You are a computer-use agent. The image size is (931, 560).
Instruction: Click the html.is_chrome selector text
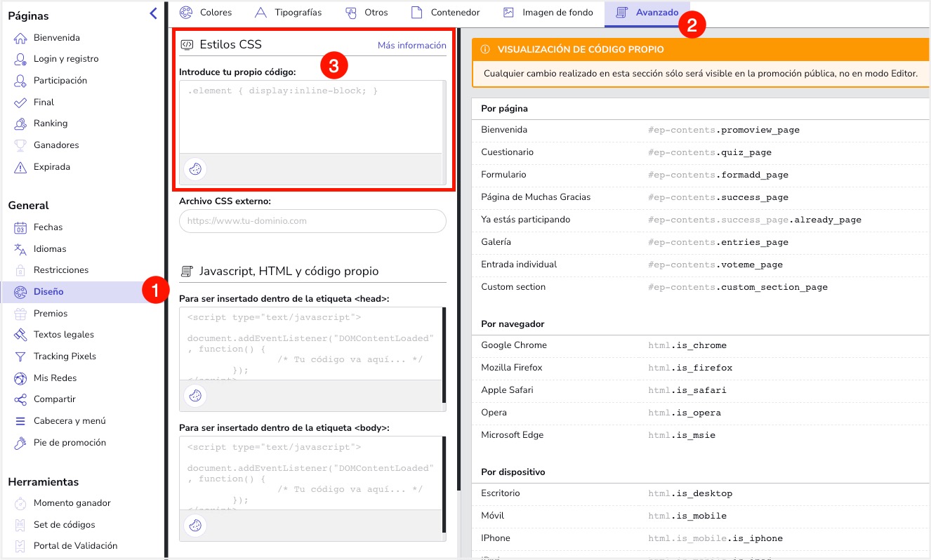point(687,345)
